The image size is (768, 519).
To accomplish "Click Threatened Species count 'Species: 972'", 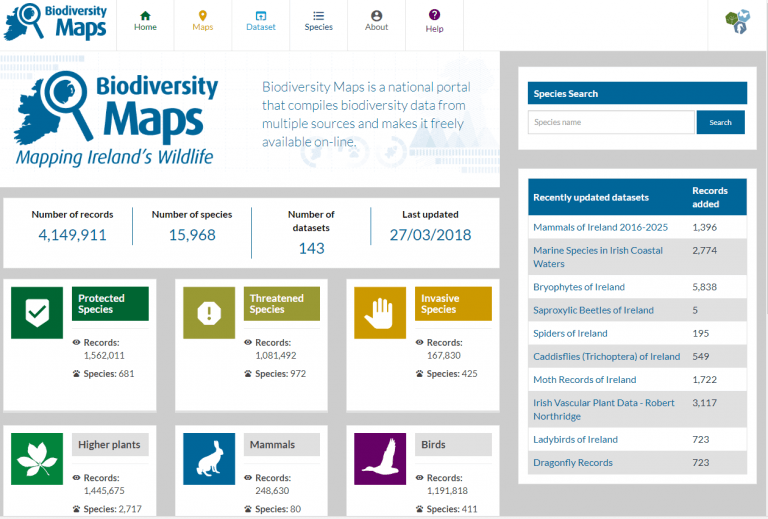I will pos(281,374).
